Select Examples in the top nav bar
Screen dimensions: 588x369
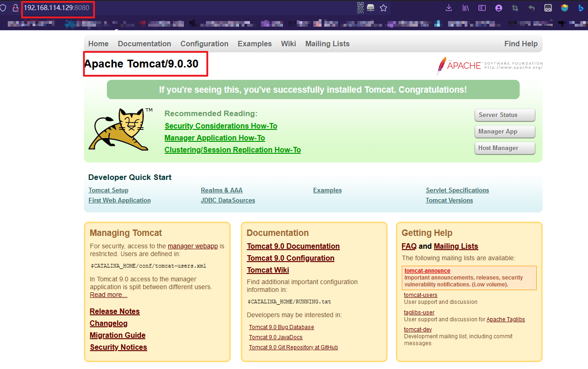[255, 44]
